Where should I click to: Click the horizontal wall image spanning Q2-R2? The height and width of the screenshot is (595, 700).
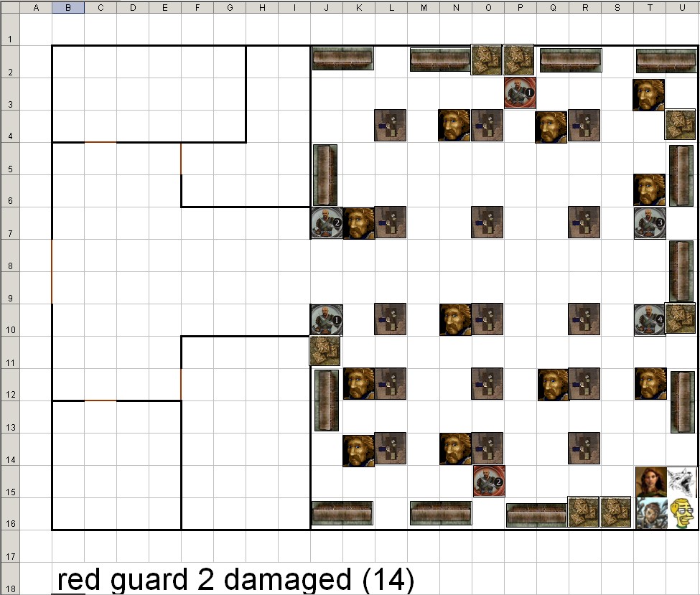[x=571, y=60]
